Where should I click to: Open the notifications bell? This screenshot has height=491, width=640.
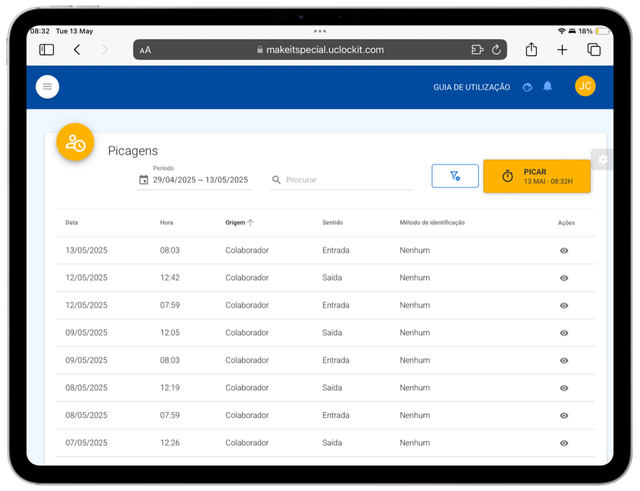coord(547,86)
